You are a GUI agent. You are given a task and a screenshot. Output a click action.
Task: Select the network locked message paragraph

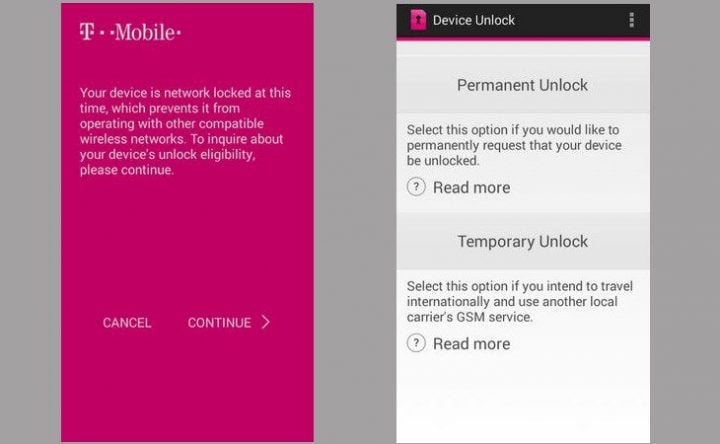pos(186,131)
